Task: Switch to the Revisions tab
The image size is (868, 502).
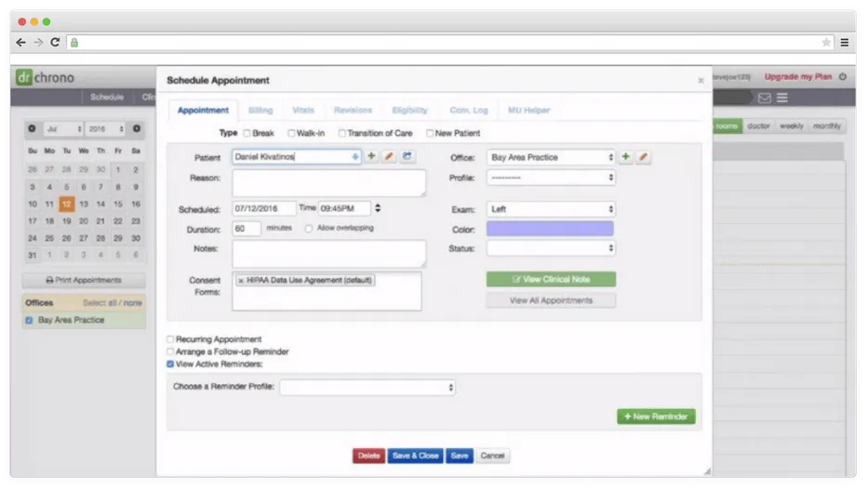Action: (x=353, y=111)
